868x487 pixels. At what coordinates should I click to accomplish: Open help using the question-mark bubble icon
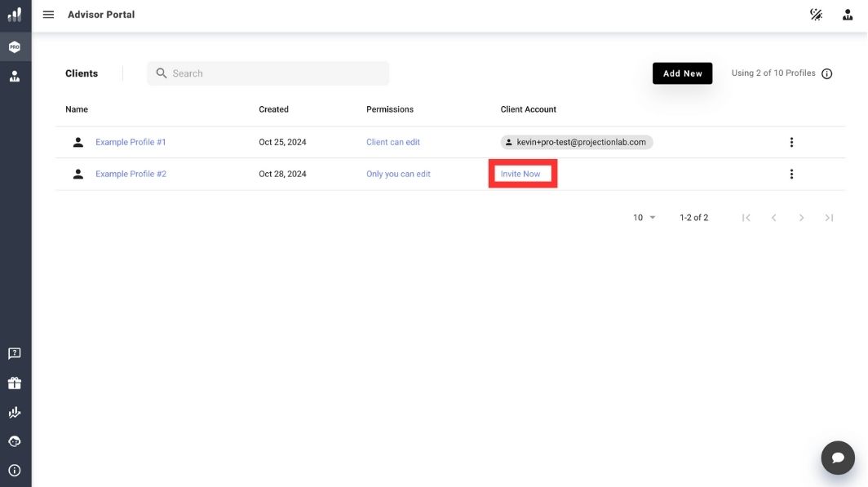click(14, 352)
